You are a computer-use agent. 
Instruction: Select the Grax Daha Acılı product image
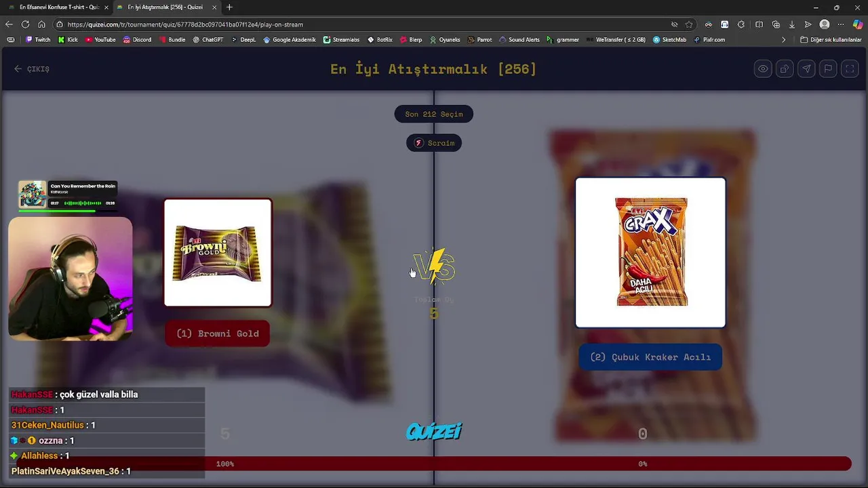(650, 252)
